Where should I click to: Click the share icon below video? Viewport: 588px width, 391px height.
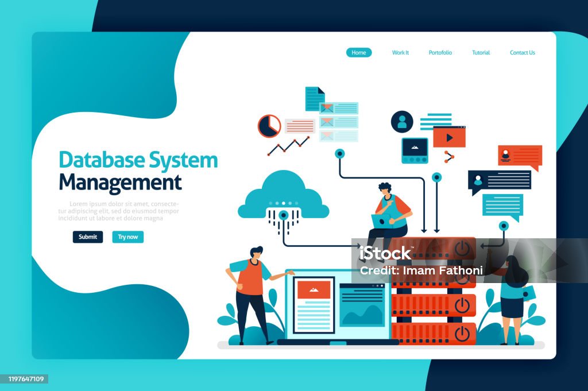[449, 157]
